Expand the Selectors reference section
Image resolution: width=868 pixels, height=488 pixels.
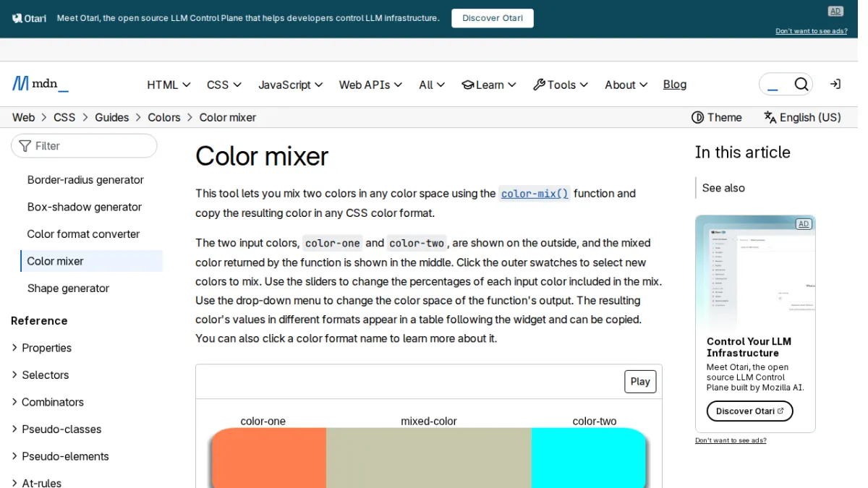[x=40, y=374]
